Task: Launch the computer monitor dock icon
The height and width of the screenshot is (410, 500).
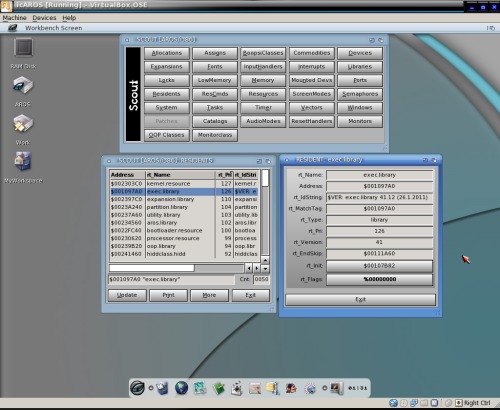Action: [336, 388]
